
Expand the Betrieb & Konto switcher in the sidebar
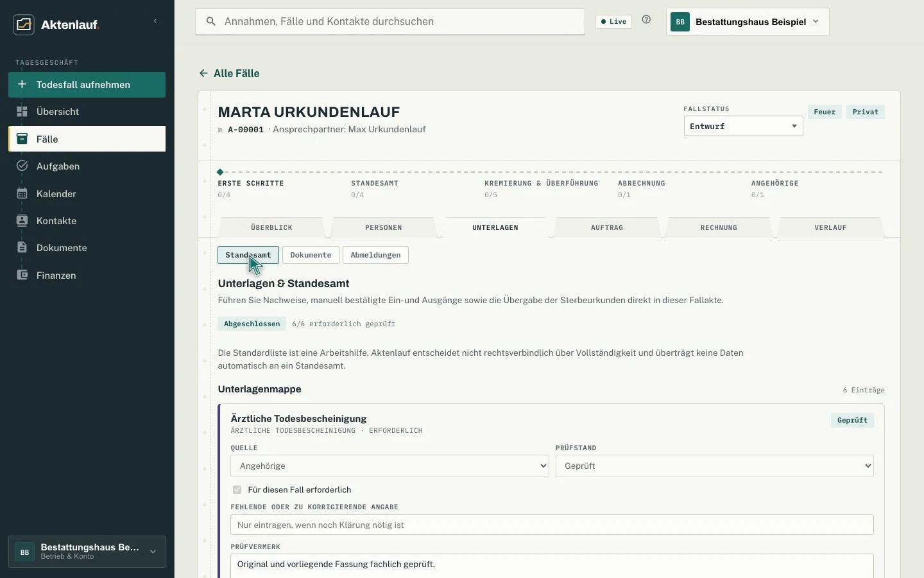tap(87, 552)
